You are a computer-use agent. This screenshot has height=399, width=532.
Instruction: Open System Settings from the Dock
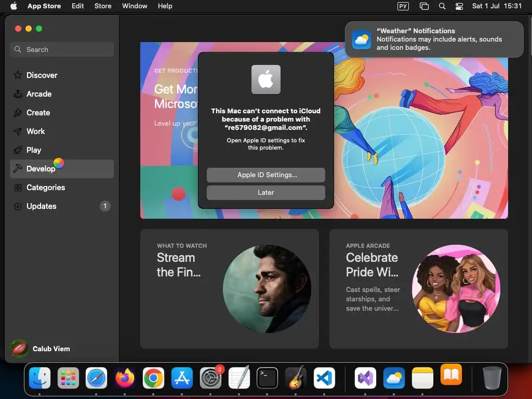click(x=210, y=378)
